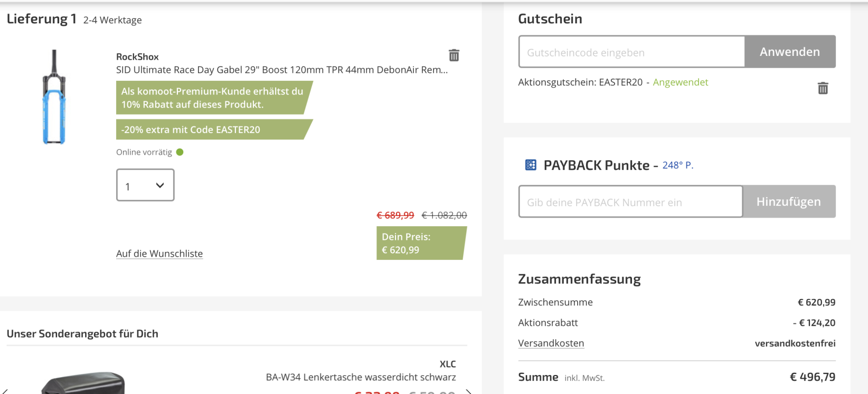Add item via Auf die Wunschliste link
This screenshot has height=394, width=868.
159,253
